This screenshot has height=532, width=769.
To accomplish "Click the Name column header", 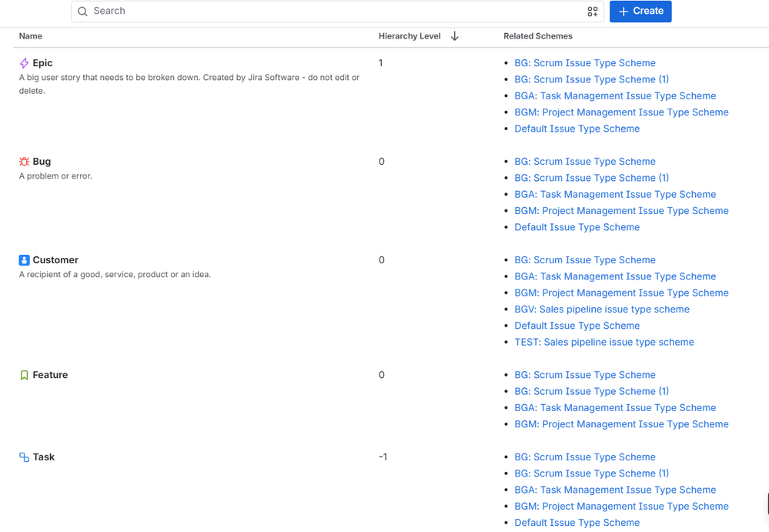I will tap(31, 36).
